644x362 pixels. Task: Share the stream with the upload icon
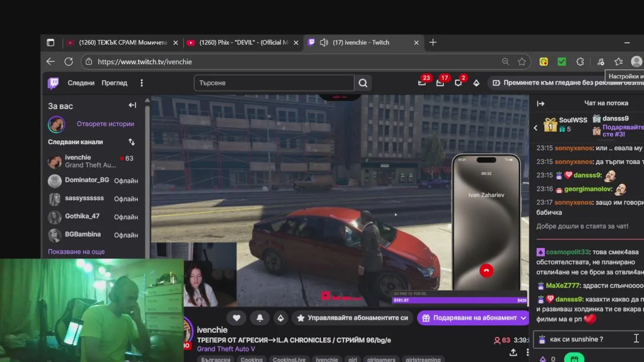(513, 352)
